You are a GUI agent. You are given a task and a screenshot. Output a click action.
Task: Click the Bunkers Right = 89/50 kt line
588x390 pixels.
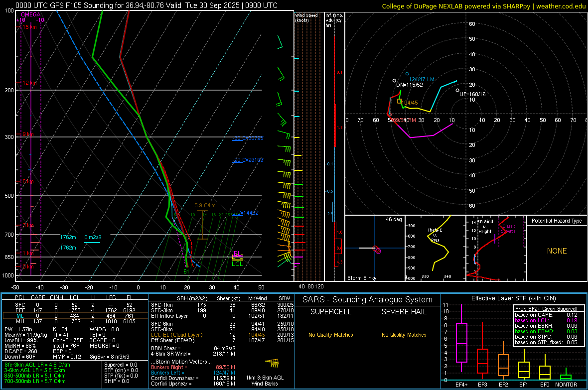(x=193, y=367)
